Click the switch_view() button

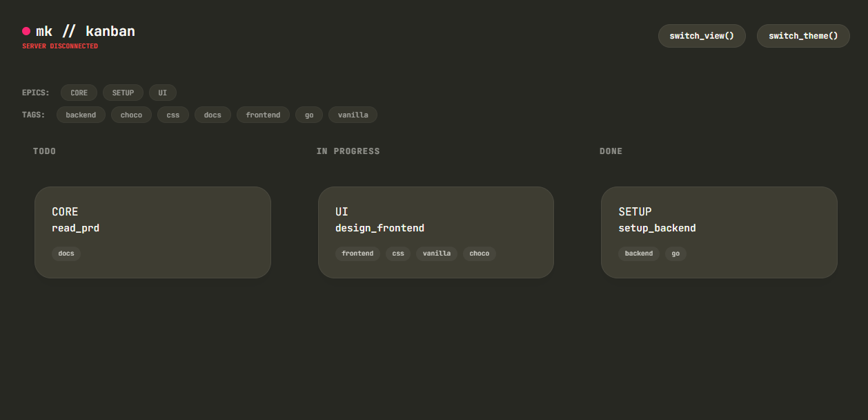click(702, 36)
